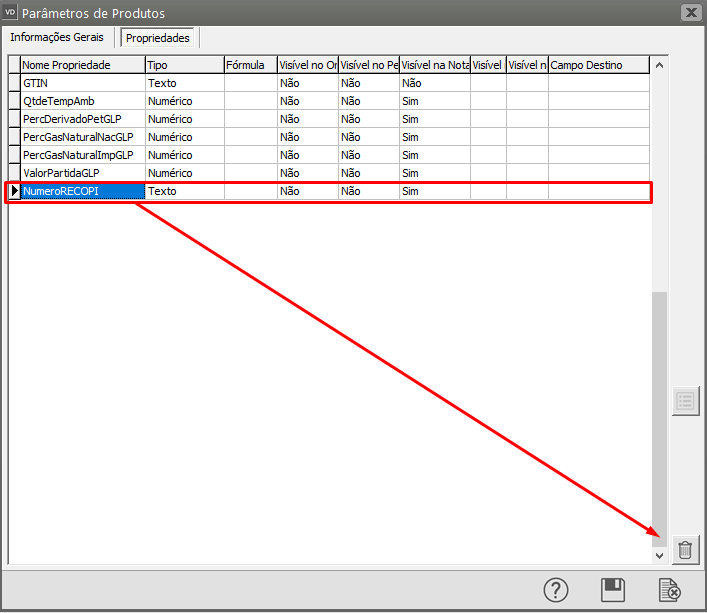Select the NumeroRECOPI cell

[x=83, y=191]
